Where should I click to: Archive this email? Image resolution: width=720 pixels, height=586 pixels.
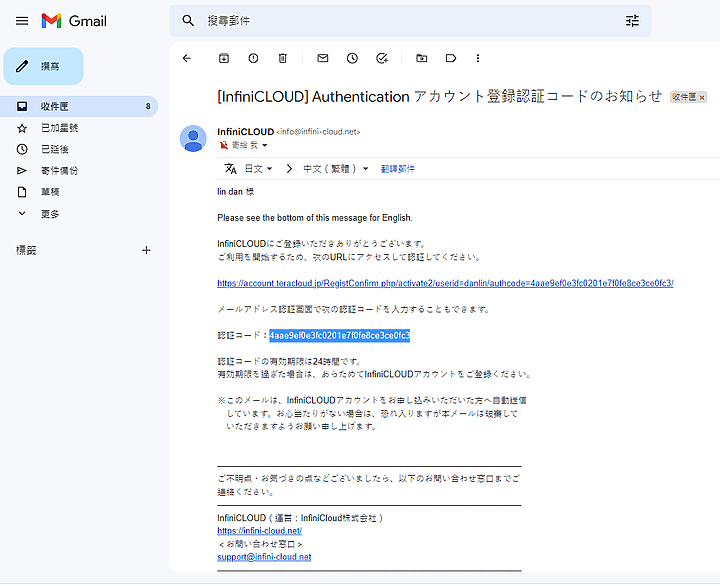tap(224, 58)
